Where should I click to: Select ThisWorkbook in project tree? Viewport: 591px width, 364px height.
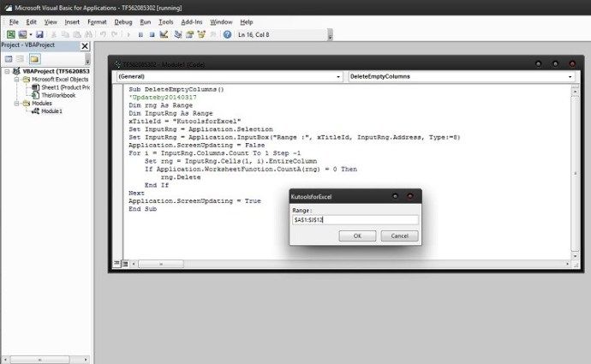[x=57, y=95]
